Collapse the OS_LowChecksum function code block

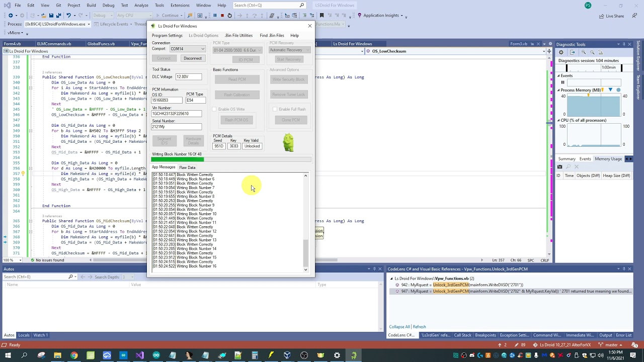pyautogui.click(x=30, y=77)
